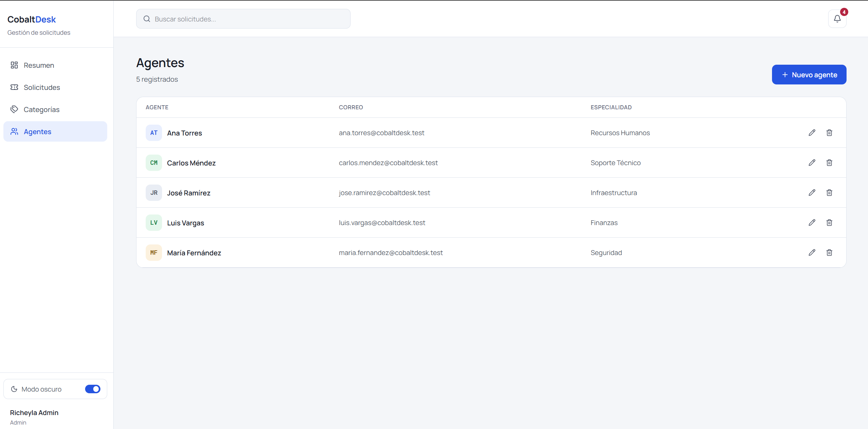Click the search magnifier icon
Image resolution: width=868 pixels, height=429 pixels.
point(147,19)
